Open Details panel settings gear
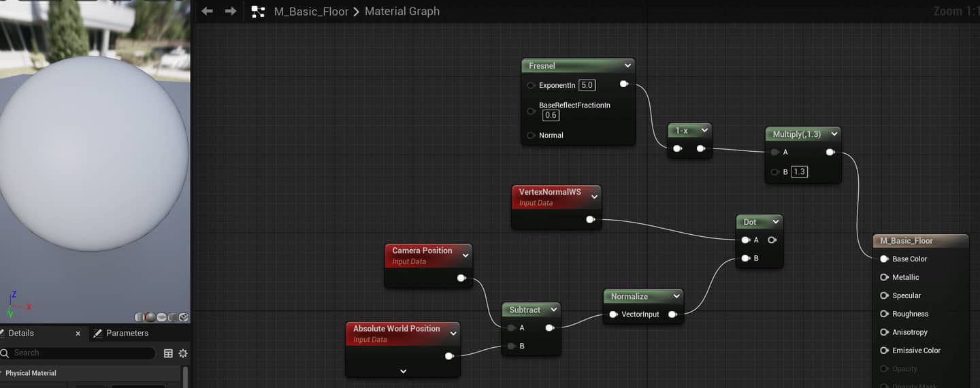Viewport: 980px width, 388px height. click(182, 353)
